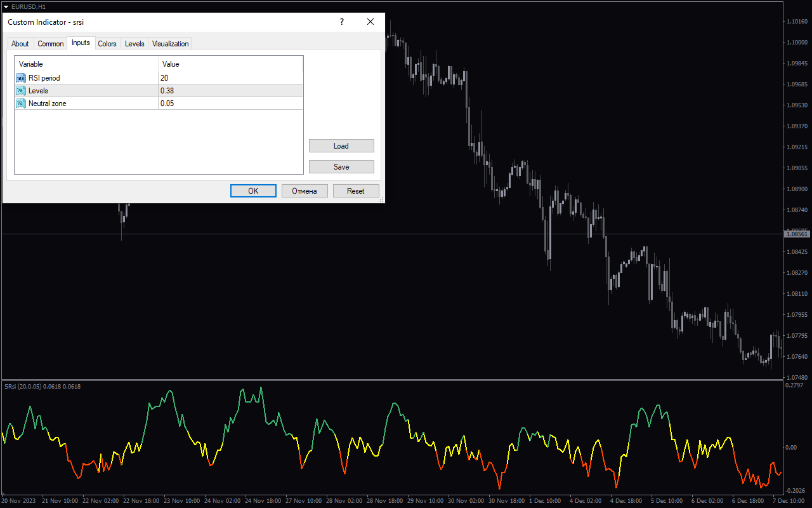
Task: Select the Neutral zone variable name
Action: click(48, 104)
